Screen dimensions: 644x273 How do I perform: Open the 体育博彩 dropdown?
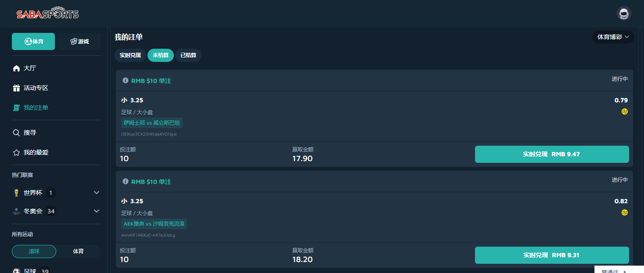pos(613,37)
